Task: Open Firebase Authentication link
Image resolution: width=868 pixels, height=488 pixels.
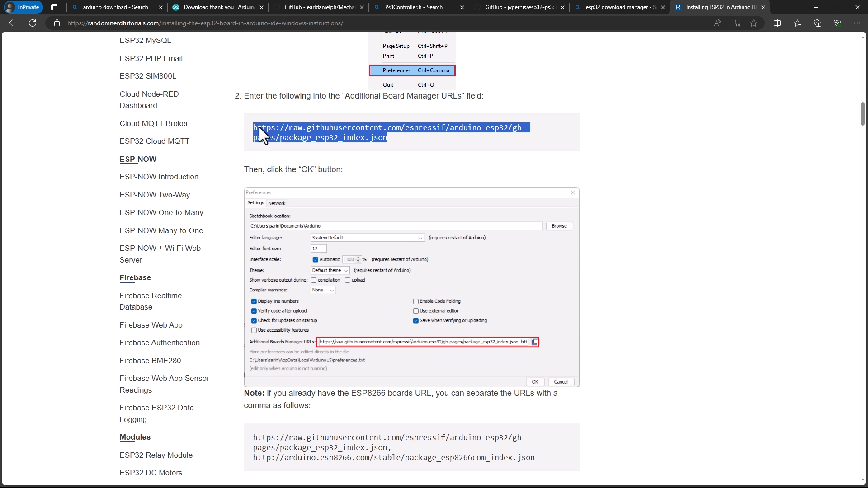Action: point(160,343)
